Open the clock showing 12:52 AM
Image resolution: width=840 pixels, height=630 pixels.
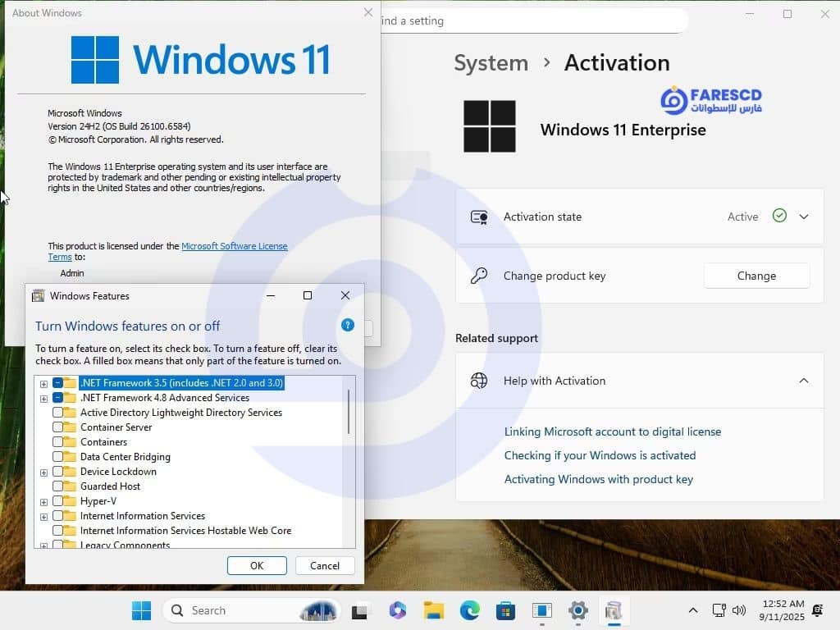782,610
